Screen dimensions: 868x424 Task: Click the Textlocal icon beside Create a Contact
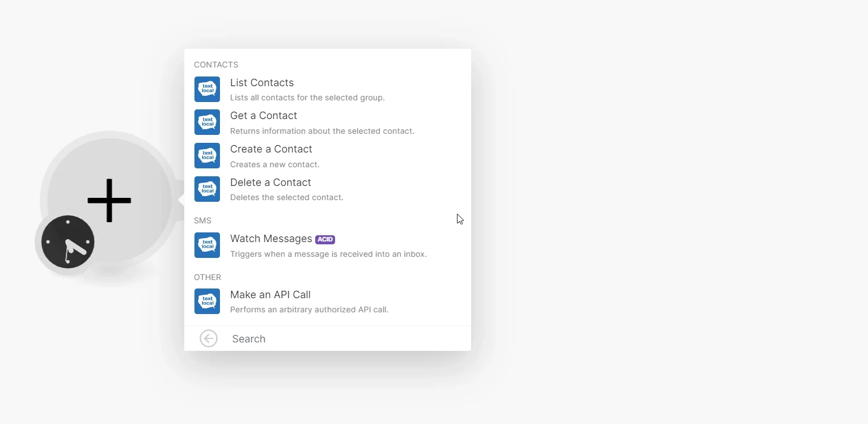(207, 156)
